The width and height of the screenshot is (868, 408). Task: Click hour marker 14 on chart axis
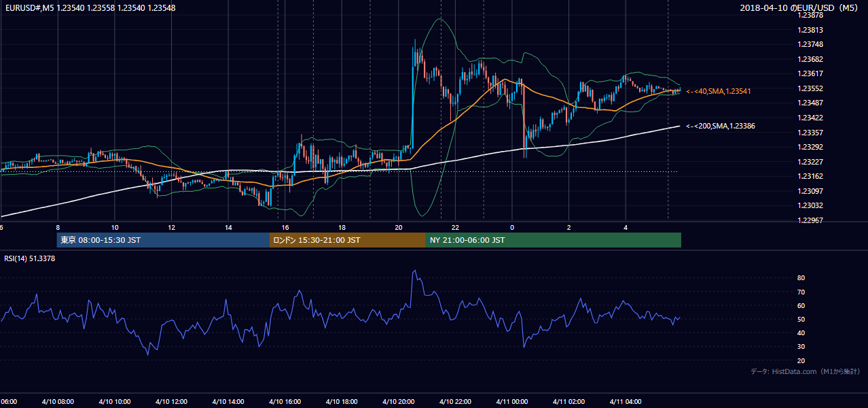[228, 227]
